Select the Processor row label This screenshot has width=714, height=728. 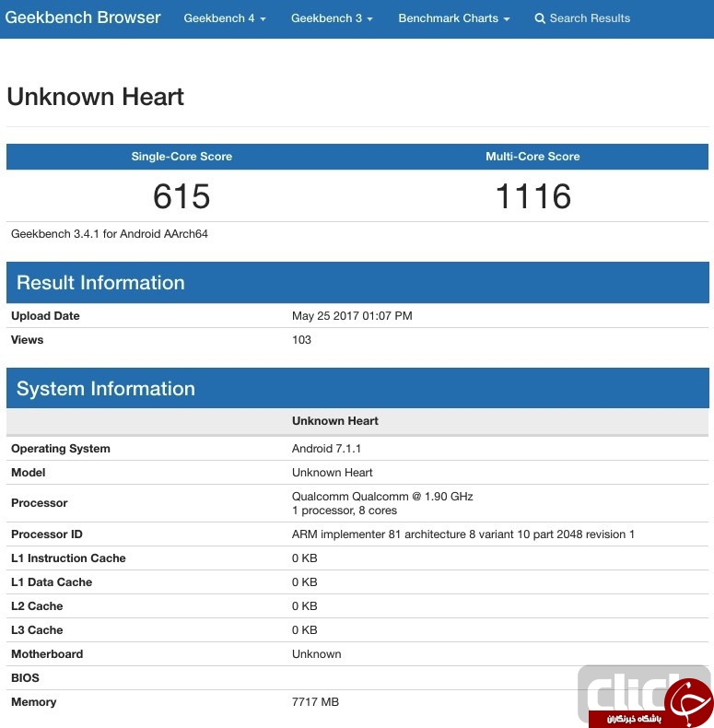pos(39,503)
